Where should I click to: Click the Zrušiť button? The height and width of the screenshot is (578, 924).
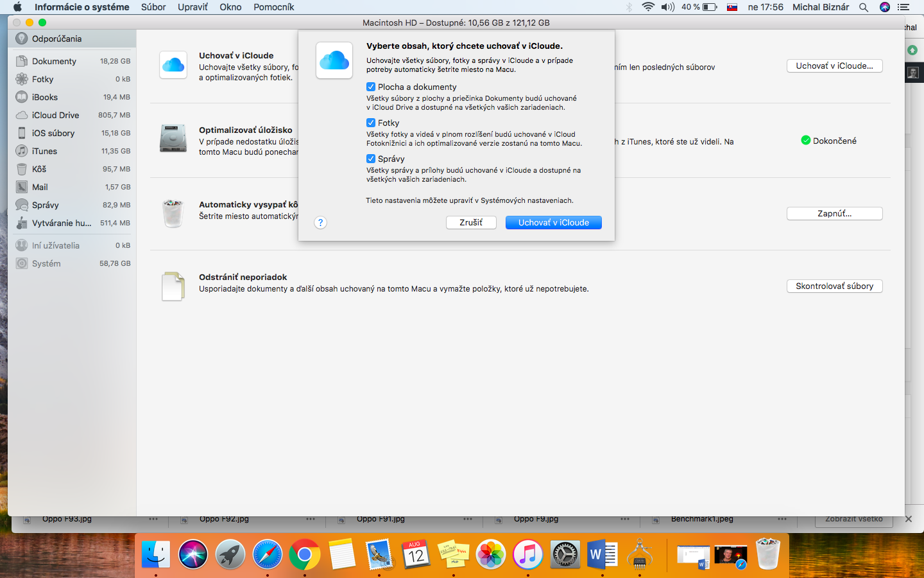[x=471, y=222]
